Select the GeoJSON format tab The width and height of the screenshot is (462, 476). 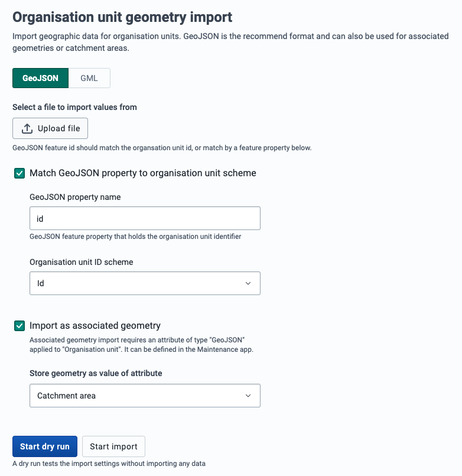(x=40, y=78)
